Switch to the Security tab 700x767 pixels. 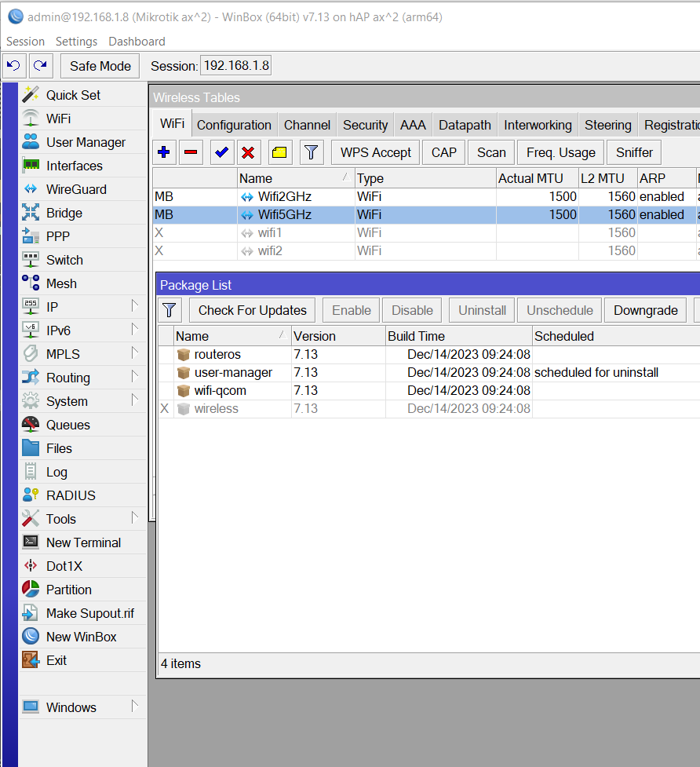[x=365, y=123]
